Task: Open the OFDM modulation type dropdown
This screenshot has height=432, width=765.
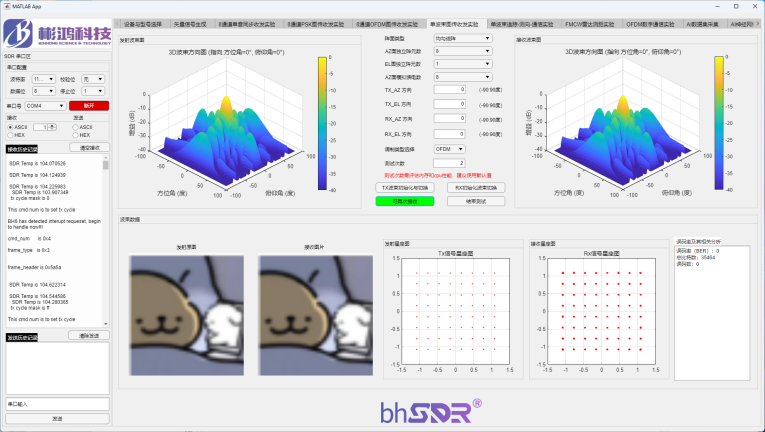Action: pyautogui.click(x=449, y=149)
